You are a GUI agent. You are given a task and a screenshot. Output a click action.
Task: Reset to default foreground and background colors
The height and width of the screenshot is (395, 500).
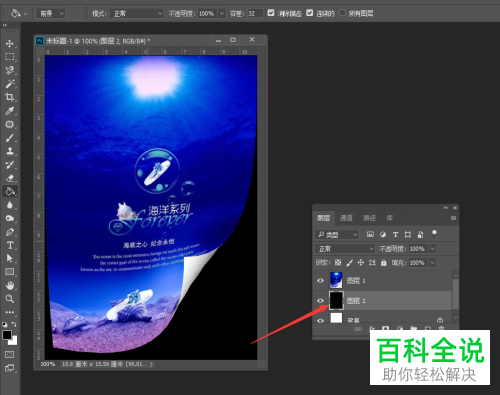[x=5, y=324]
